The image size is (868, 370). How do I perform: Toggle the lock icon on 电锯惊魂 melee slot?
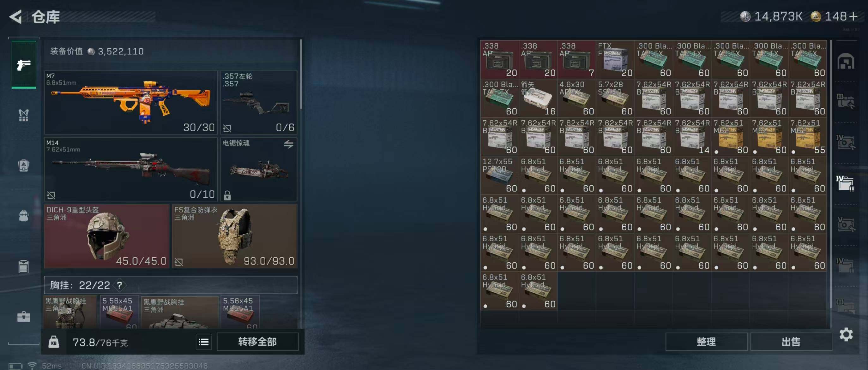tap(227, 195)
